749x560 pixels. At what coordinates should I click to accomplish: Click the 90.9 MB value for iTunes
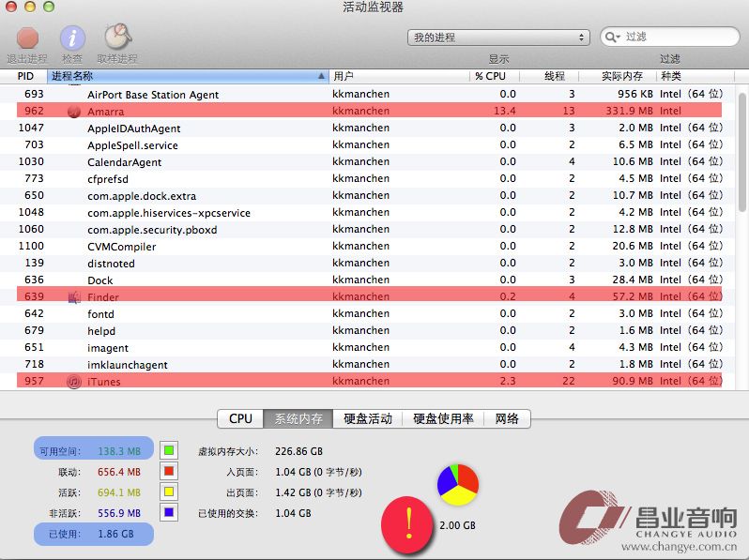633,381
